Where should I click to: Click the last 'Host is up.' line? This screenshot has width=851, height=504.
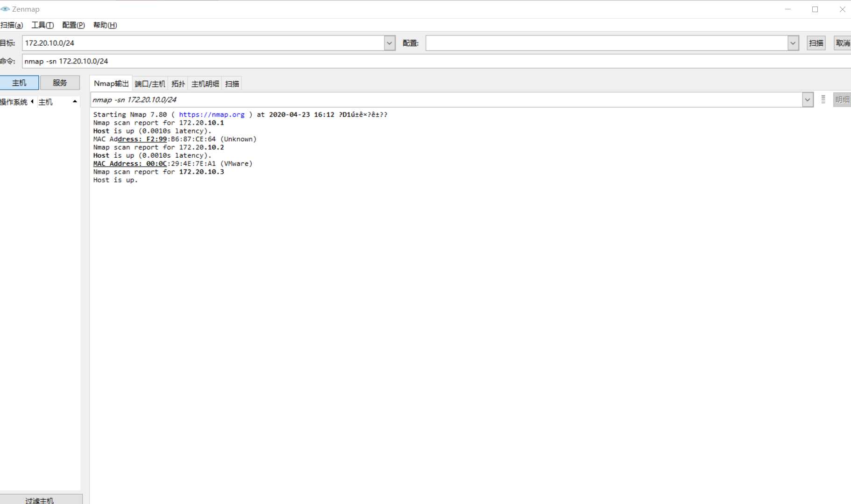(x=115, y=180)
